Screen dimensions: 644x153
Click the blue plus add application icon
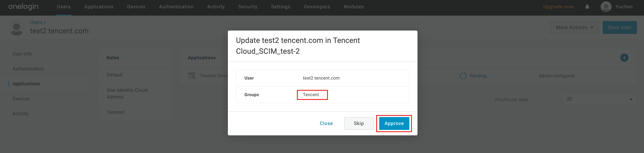point(624,58)
